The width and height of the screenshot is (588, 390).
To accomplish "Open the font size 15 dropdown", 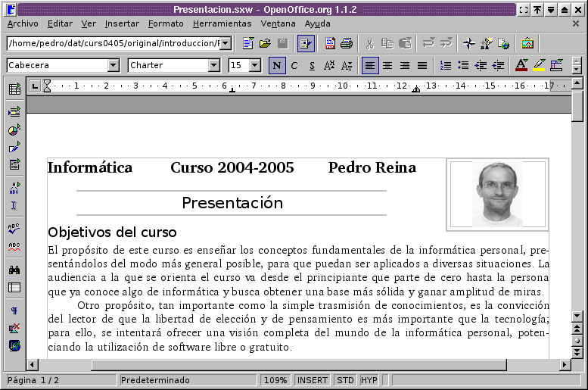I will [255, 66].
